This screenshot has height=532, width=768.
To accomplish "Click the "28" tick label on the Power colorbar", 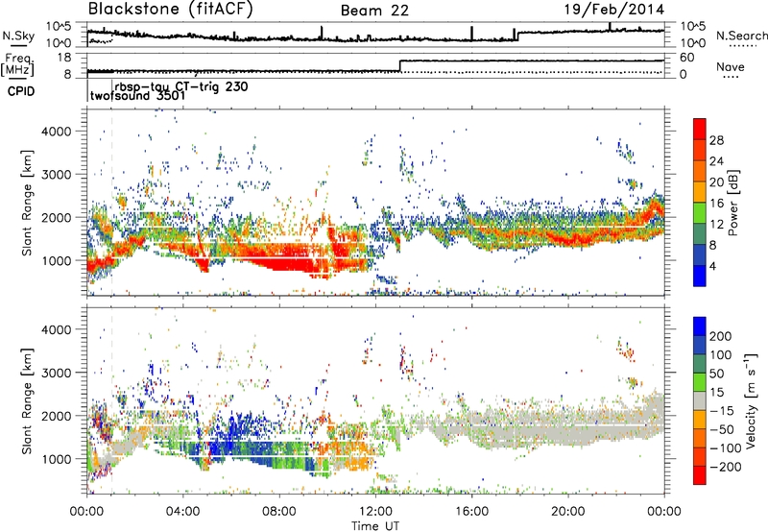I will click(x=716, y=140).
